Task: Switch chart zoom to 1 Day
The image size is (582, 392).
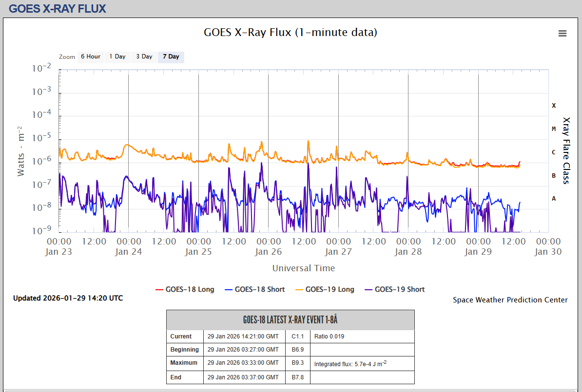Action: pyautogui.click(x=117, y=56)
